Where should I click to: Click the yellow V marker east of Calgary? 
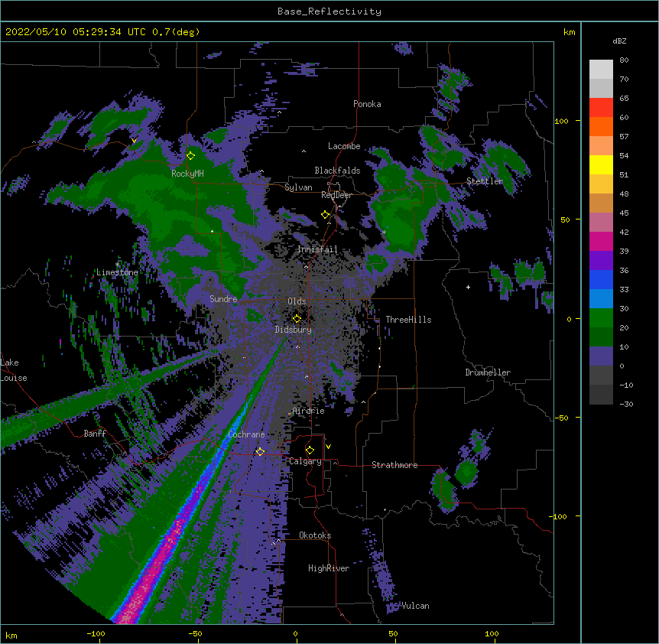(x=328, y=447)
